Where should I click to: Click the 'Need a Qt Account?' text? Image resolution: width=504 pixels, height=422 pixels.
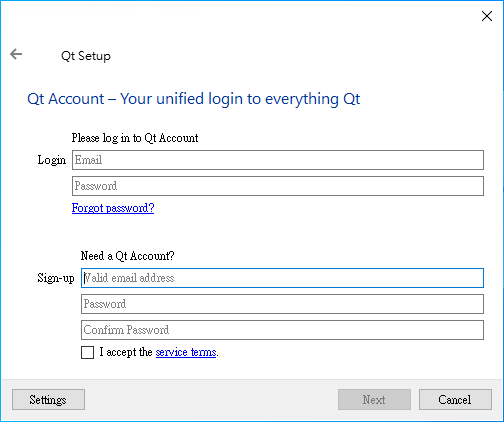tap(128, 256)
